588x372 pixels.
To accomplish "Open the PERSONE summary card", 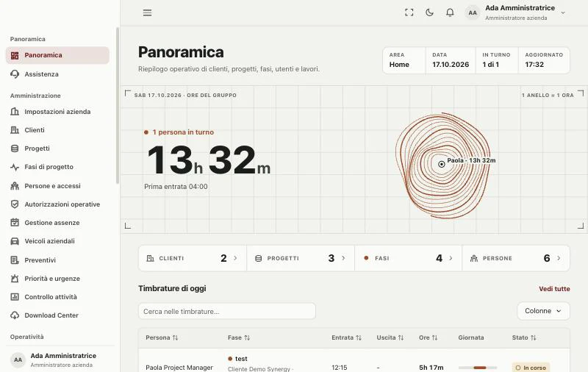I will click(x=517, y=258).
